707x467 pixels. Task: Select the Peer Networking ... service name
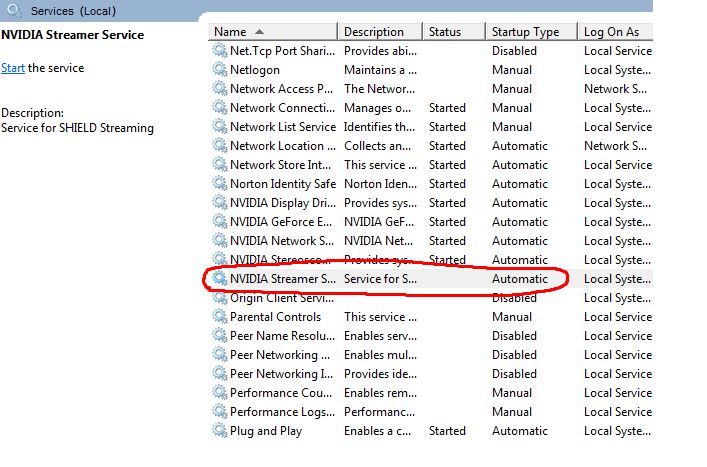pyautogui.click(x=280, y=355)
